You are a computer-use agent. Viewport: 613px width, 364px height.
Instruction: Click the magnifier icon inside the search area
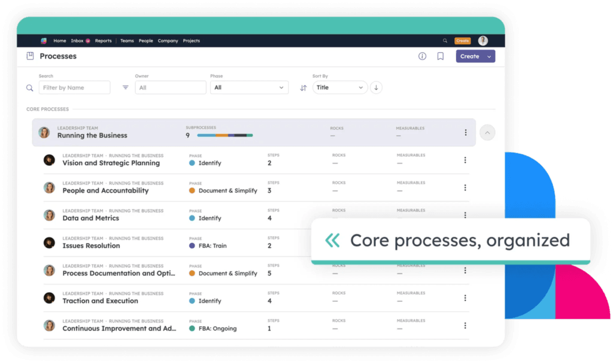(29, 87)
